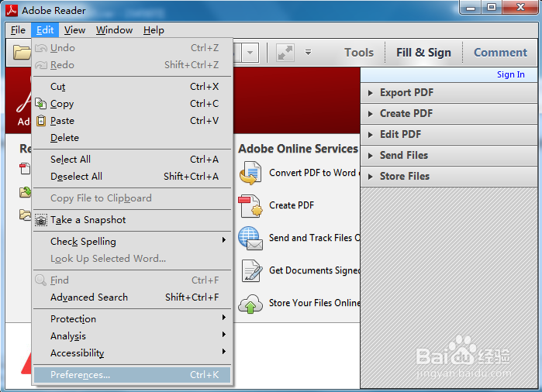Open the Fill & Sign pane
Viewport: 542px width, 392px height.
423,53
